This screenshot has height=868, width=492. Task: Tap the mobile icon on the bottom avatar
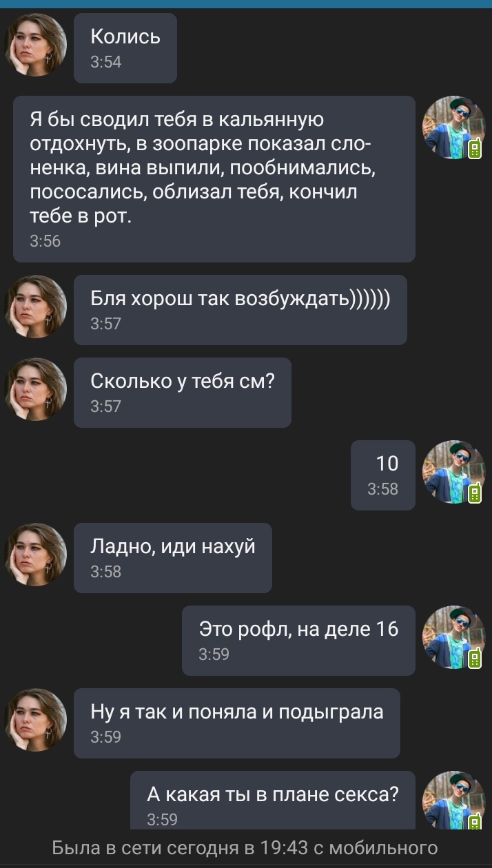[x=474, y=821]
